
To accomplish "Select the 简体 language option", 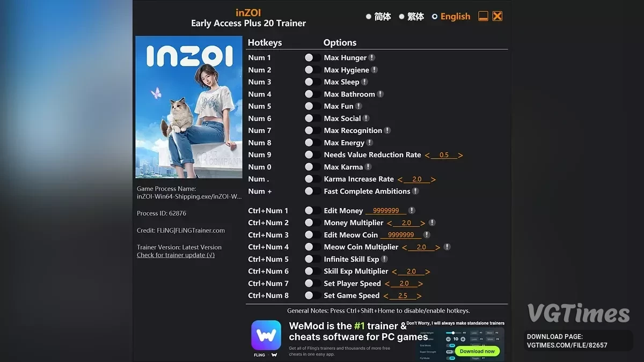I will pyautogui.click(x=379, y=17).
